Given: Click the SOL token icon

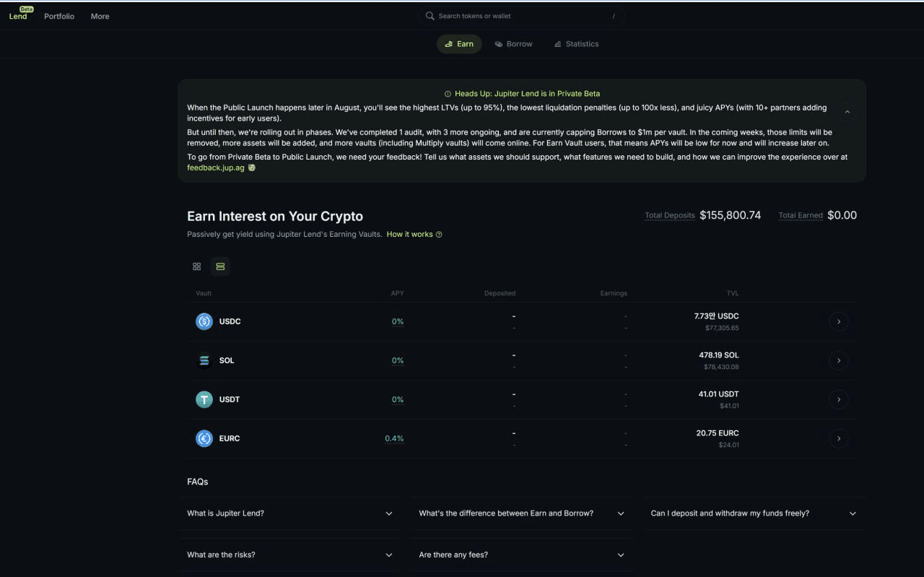Looking at the screenshot, I should pos(204,360).
